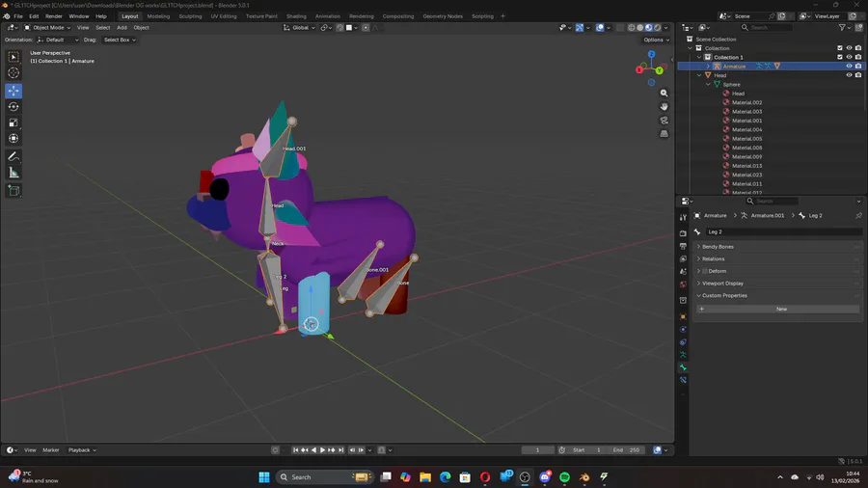Jump to the timeline end frame
This screenshot has width=868, height=488.
tap(341, 450)
